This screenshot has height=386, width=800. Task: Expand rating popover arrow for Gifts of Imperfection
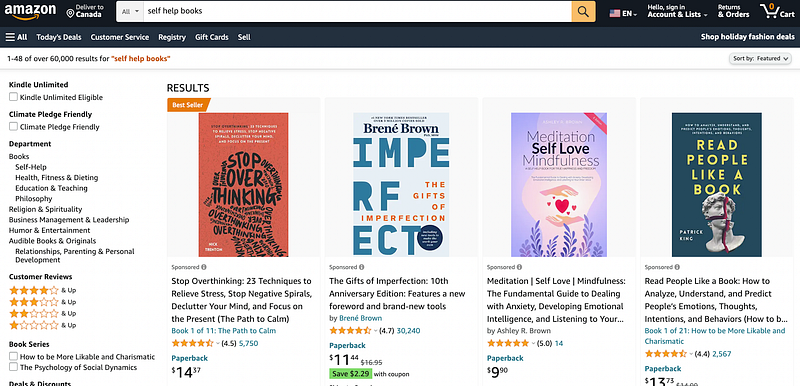pyautogui.click(x=376, y=331)
